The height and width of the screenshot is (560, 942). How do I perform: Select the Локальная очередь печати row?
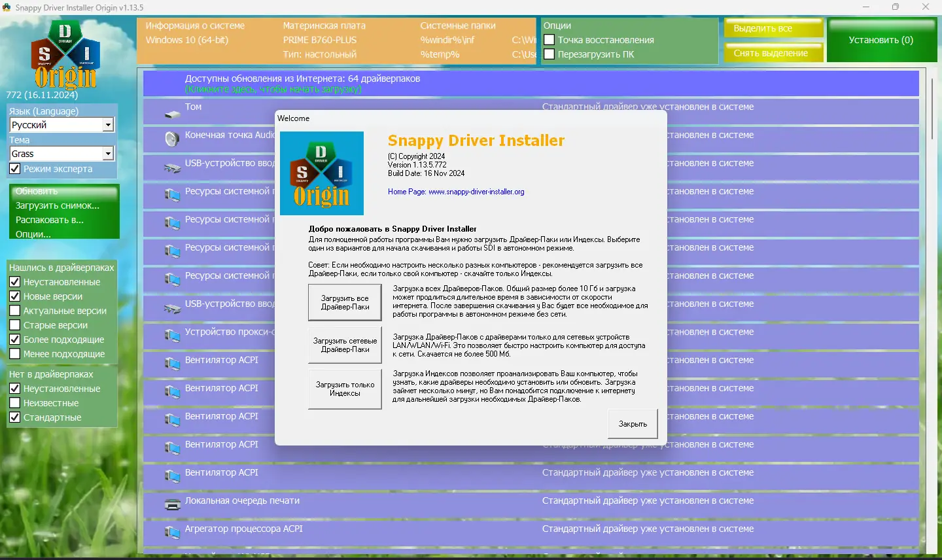(x=531, y=505)
